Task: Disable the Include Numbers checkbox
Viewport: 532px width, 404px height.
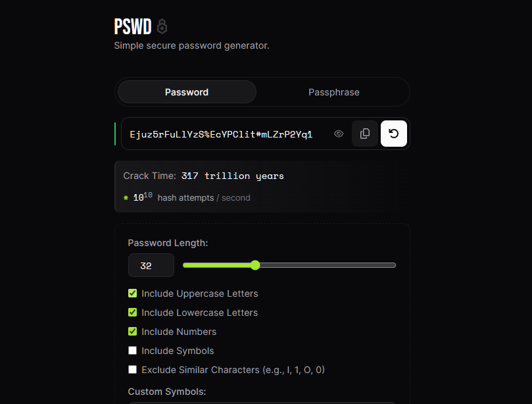Action: pyautogui.click(x=132, y=332)
